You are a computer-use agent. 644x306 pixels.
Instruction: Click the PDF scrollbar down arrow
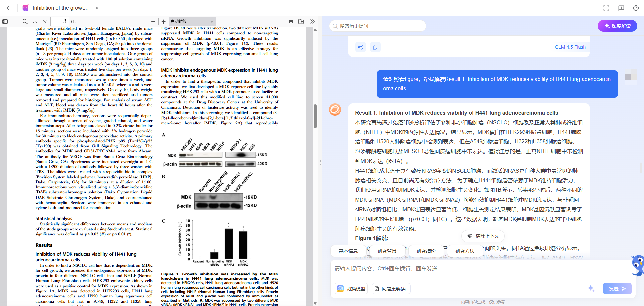coord(315,303)
